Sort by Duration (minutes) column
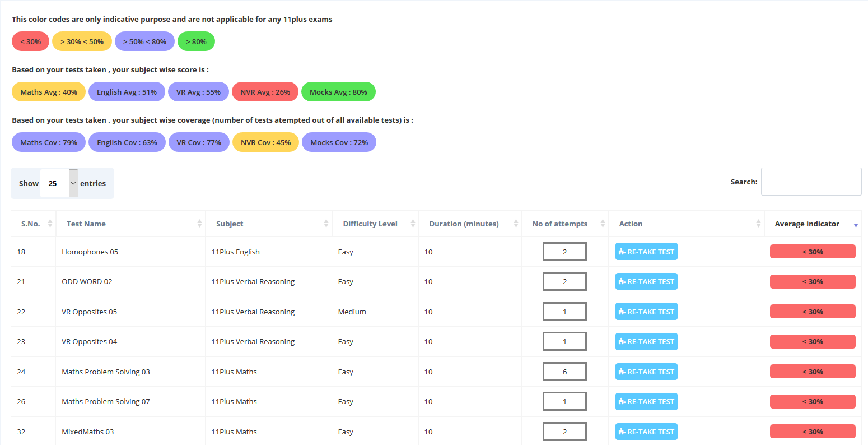The image size is (868, 445). (x=516, y=224)
